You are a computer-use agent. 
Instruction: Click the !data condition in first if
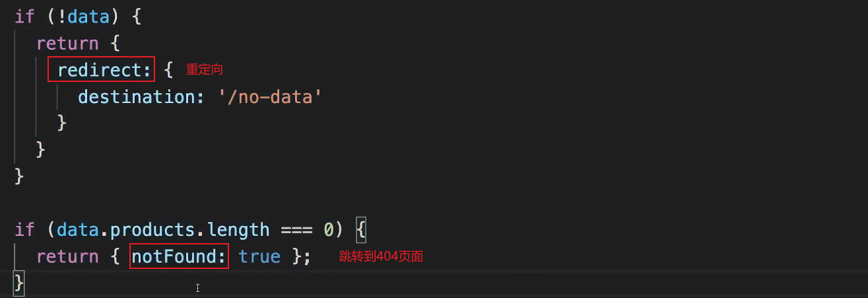coord(88,17)
